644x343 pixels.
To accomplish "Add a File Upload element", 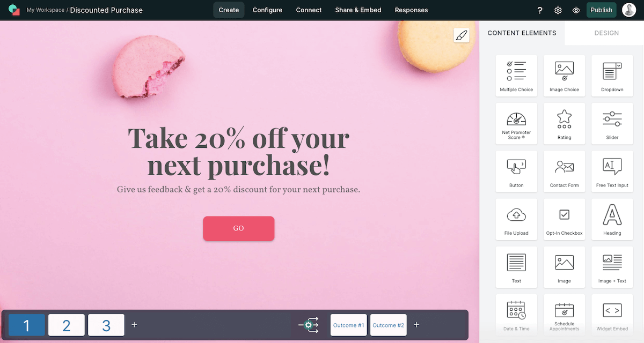I will click(x=516, y=219).
